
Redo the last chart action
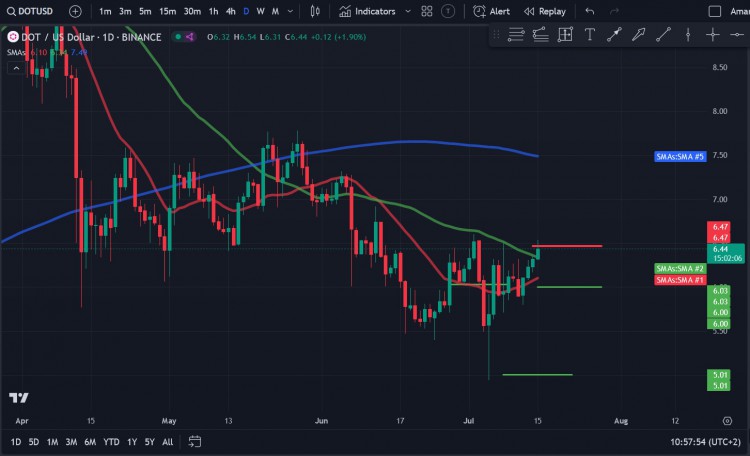614,11
